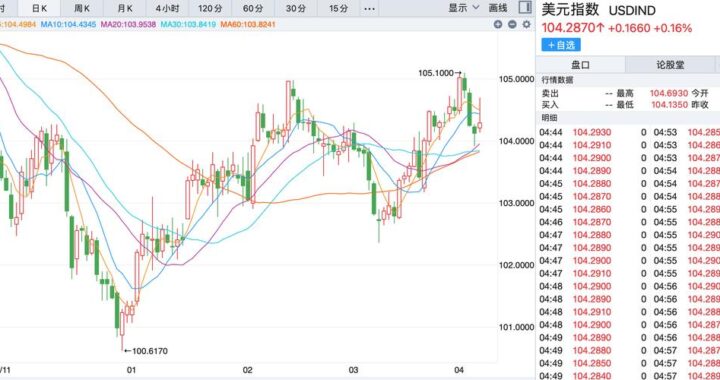Image resolution: width=720 pixels, height=380 pixels.
Task: Open the 论股堂 discussion tab
Action: click(x=670, y=65)
